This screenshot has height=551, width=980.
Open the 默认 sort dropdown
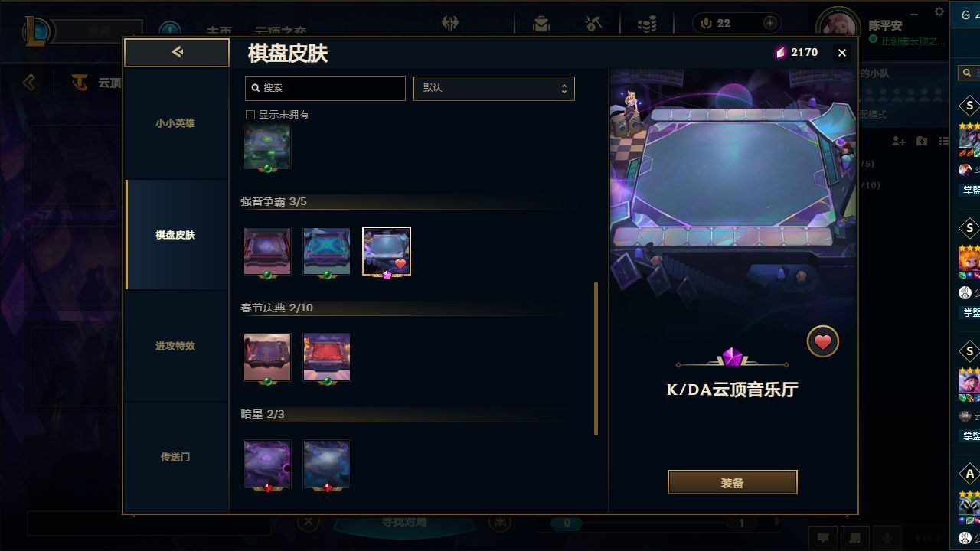pyautogui.click(x=494, y=88)
